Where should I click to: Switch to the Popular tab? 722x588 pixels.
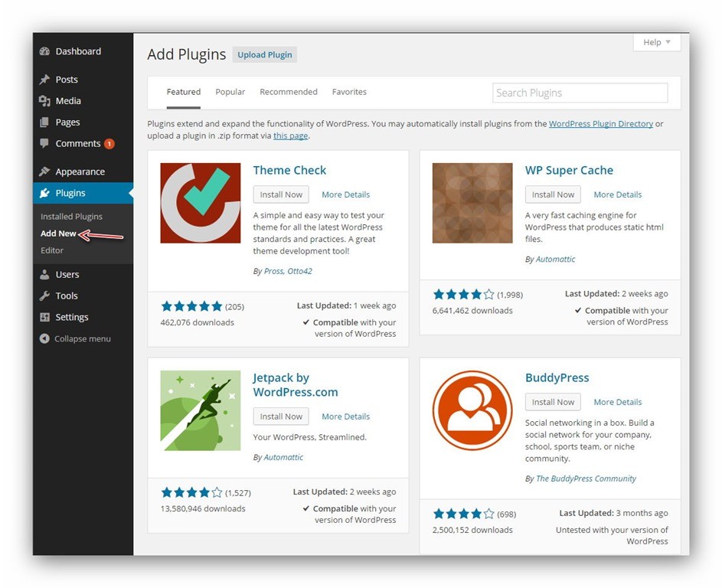point(230,91)
